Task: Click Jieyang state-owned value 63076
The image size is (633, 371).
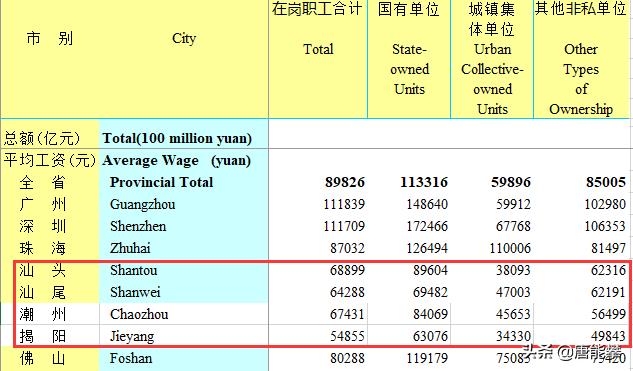Action: [x=430, y=336]
